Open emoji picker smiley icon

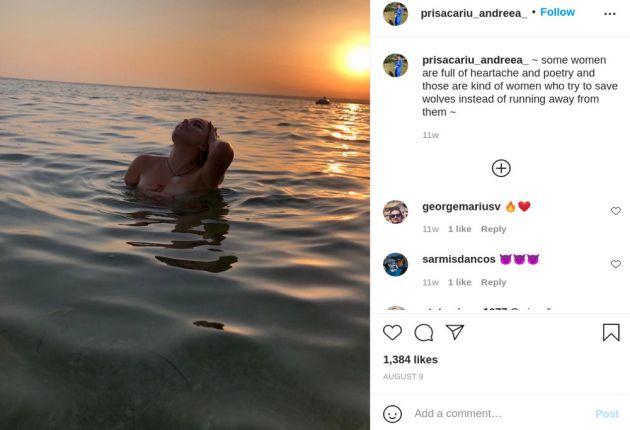(393, 413)
